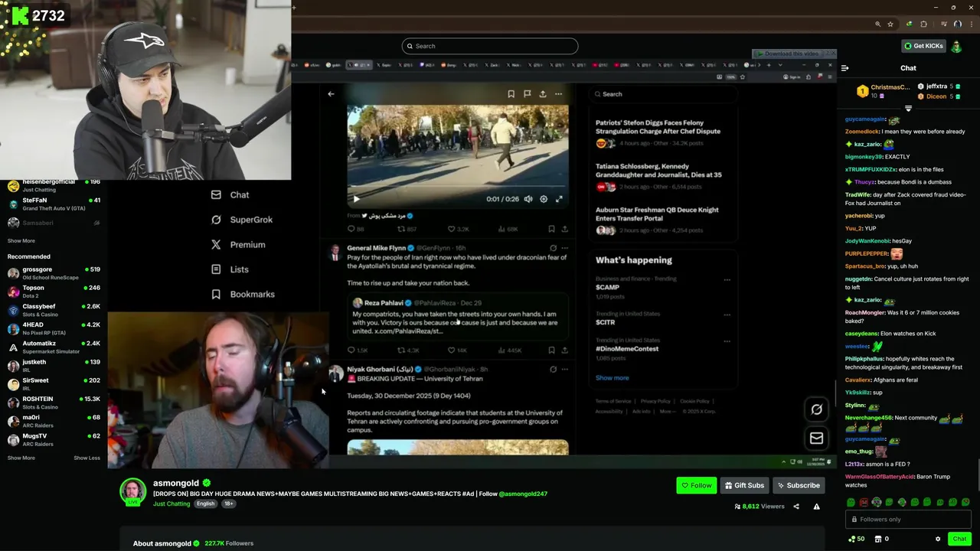Share the stream via share icon
Screen dimensions: 980x551
pos(796,507)
